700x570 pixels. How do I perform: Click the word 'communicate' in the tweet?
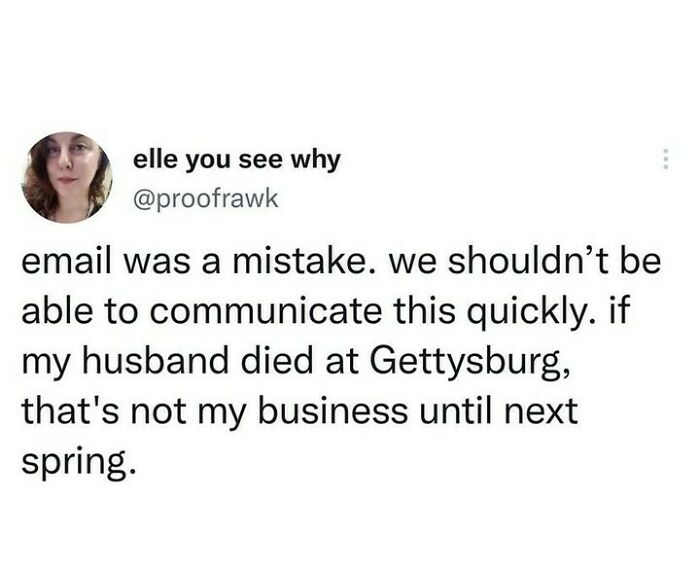pyautogui.click(x=266, y=312)
